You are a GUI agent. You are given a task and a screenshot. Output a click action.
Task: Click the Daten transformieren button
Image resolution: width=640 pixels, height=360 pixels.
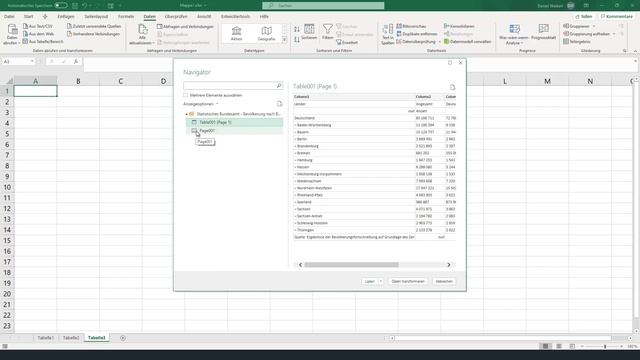tap(408, 281)
